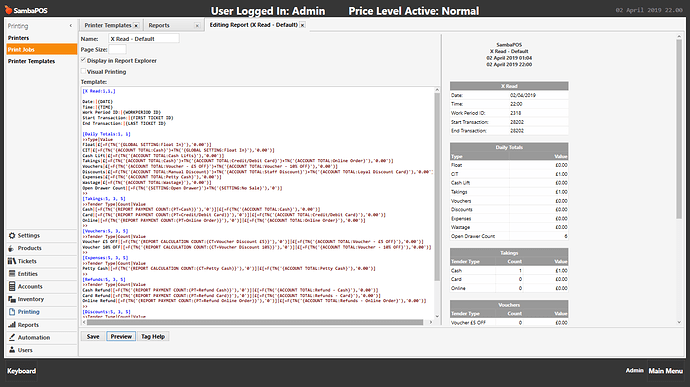Open Reports via its chart icon
Viewport: 690px width, 387px height.
[12, 324]
